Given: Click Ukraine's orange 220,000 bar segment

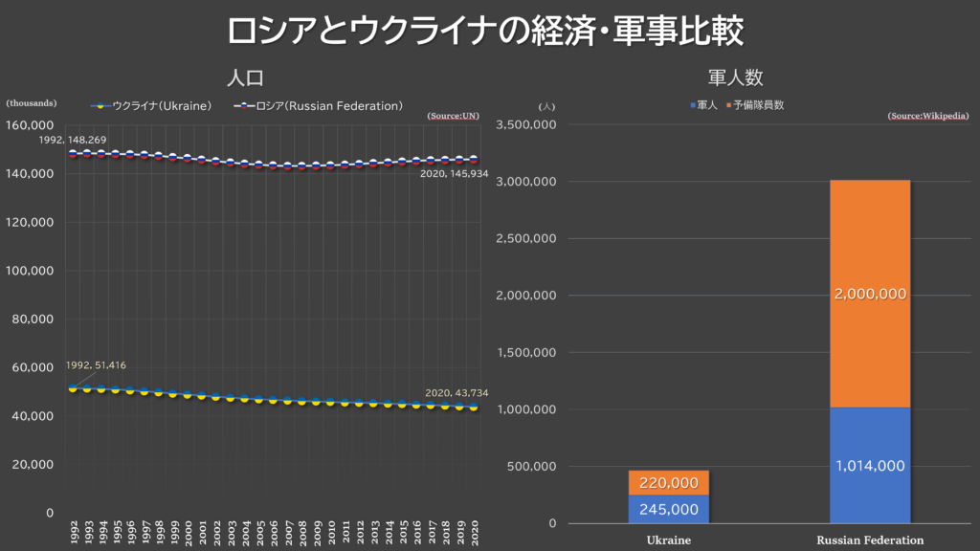Looking at the screenshot, I should (x=669, y=483).
